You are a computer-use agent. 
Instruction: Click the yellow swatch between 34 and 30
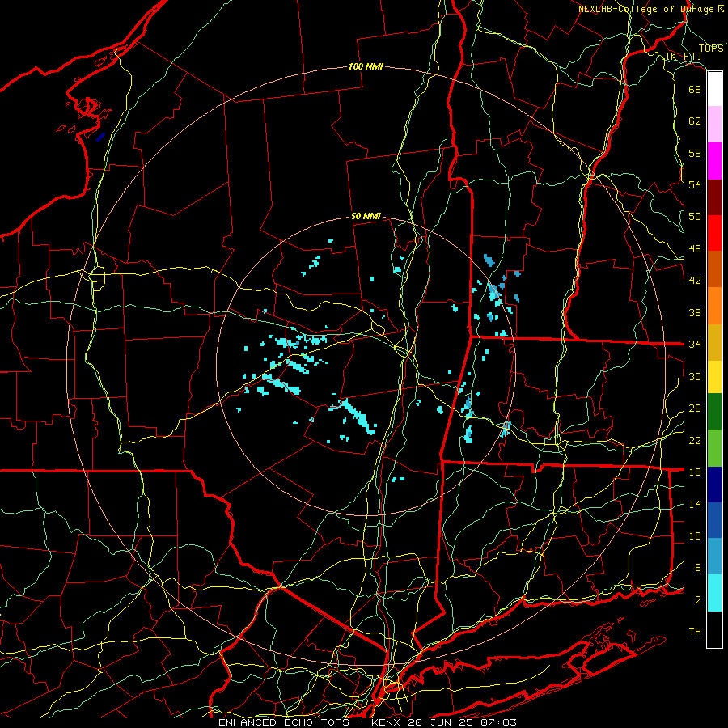click(714, 377)
